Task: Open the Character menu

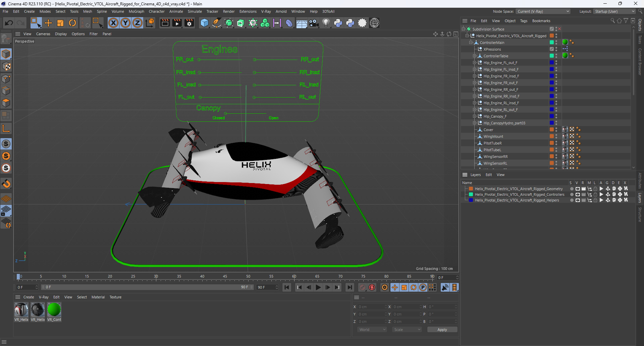Action: click(x=157, y=11)
